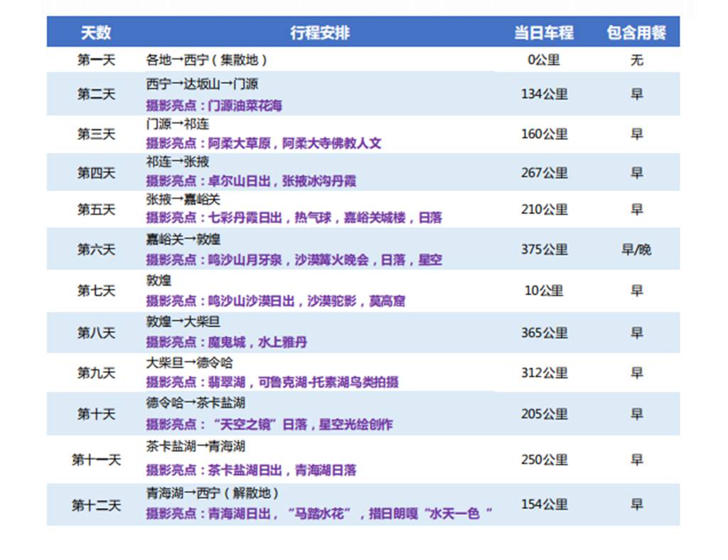
Task: Click the 267公里 distance value
Action: coord(544,172)
